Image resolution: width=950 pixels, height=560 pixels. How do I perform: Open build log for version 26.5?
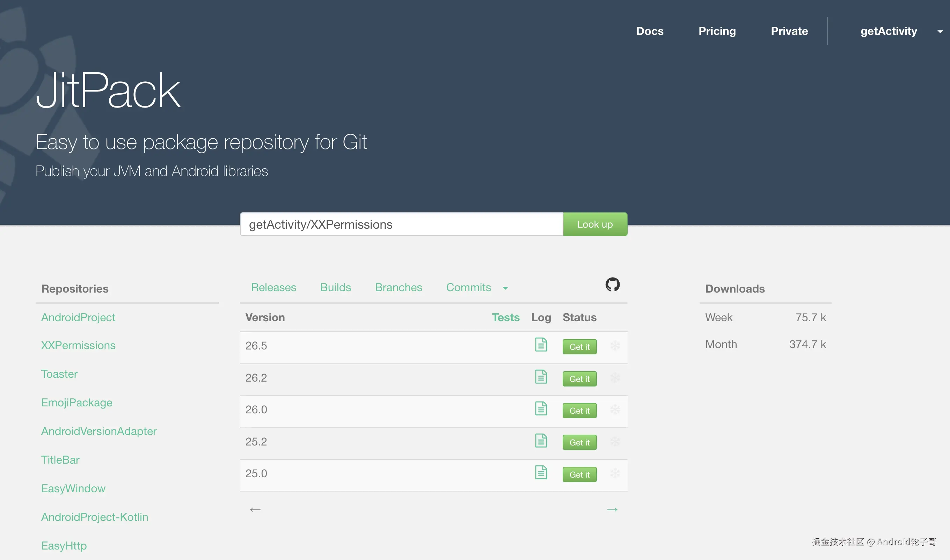[541, 345]
